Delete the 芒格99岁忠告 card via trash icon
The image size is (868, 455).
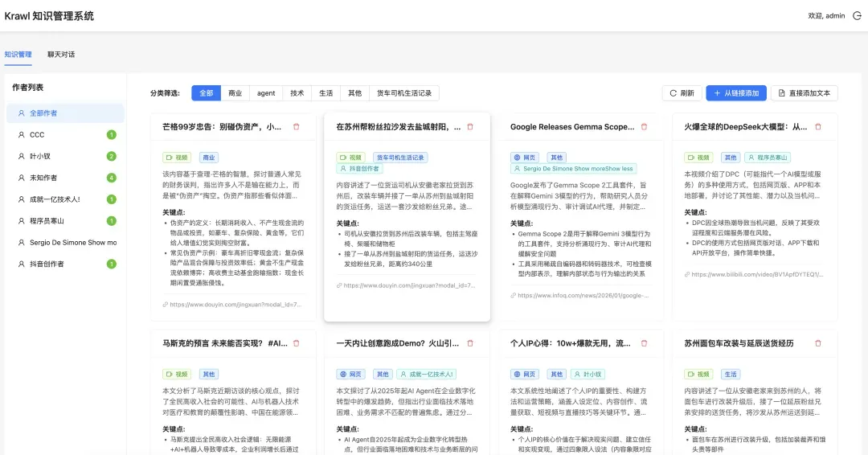[x=296, y=127]
